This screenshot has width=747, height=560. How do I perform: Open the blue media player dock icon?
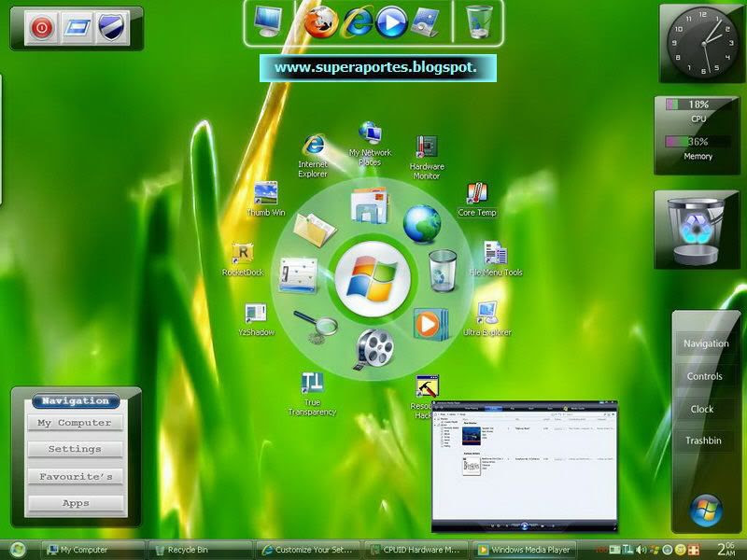391,21
